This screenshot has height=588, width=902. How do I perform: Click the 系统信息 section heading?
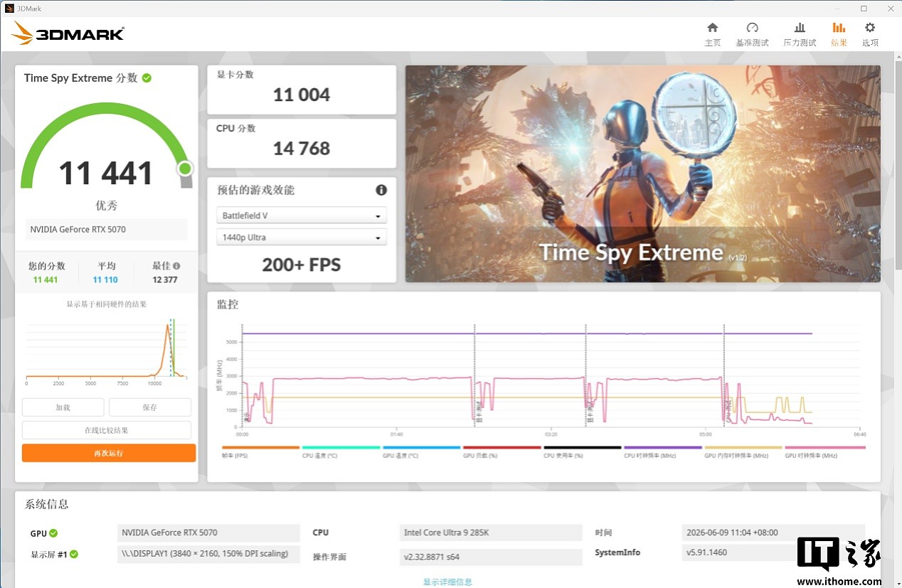click(x=47, y=505)
